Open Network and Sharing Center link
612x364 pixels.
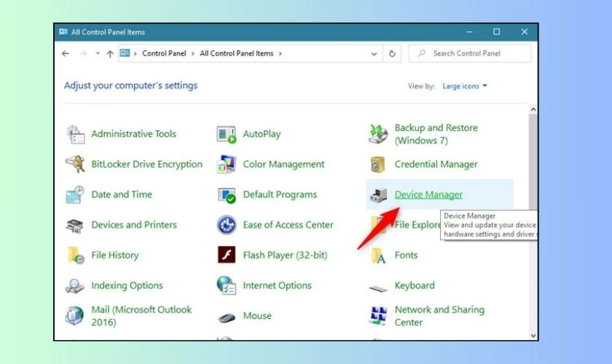(439, 316)
